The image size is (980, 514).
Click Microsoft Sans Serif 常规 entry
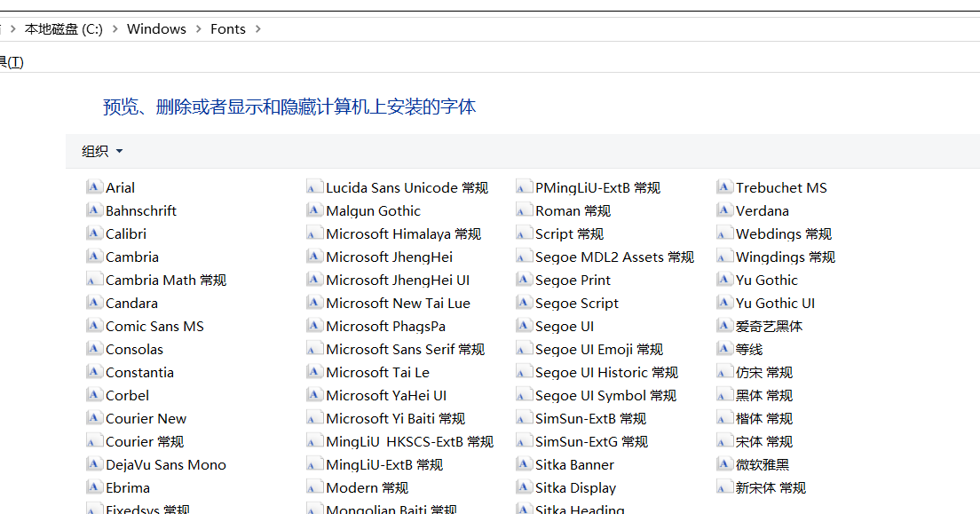coord(405,350)
